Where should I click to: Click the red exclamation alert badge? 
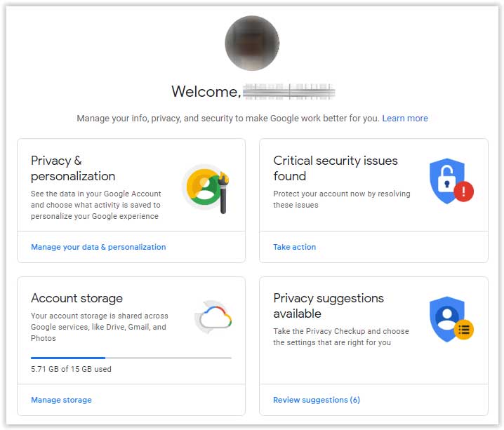[463, 192]
